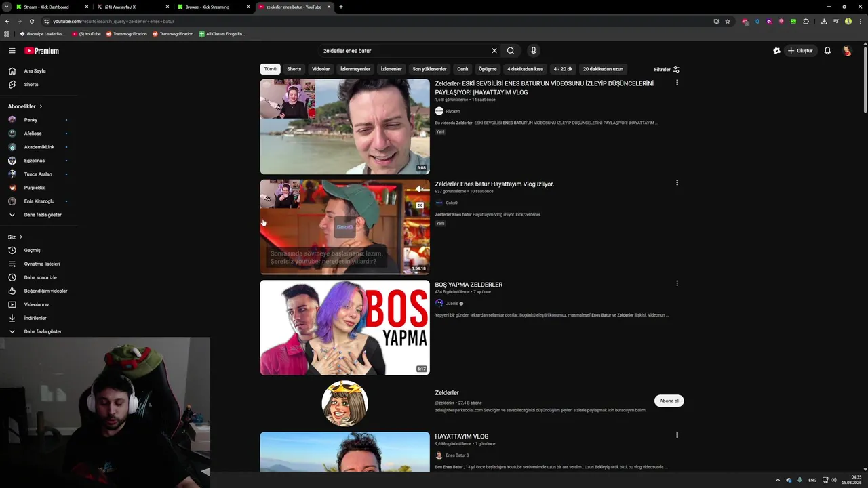The image size is (868, 488).
Task: Clear the search box with X
Action: pyautogui.click(x=494, y=51)
